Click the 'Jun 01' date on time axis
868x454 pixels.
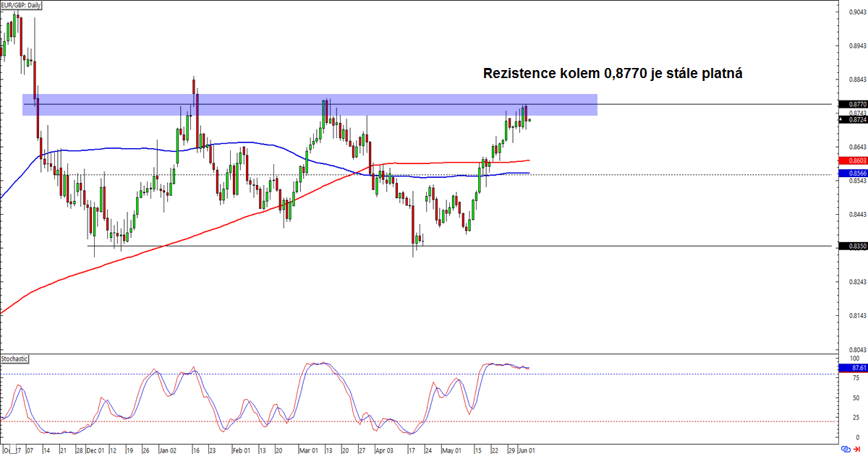point(527,449)
